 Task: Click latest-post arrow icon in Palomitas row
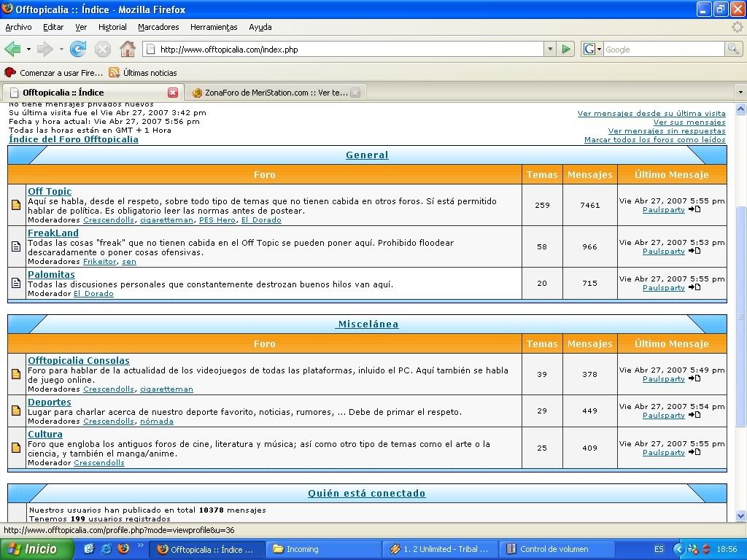coord(694,287)
